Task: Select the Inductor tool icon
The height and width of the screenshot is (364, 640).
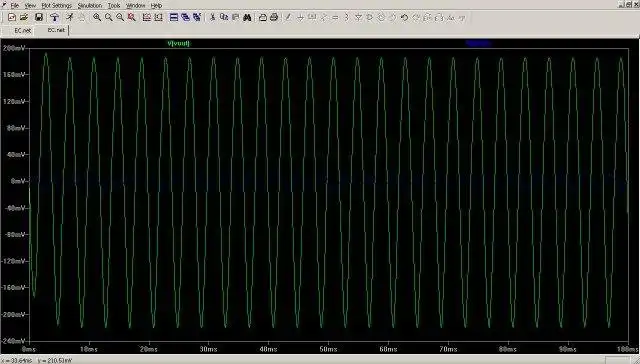Action: 347,17
